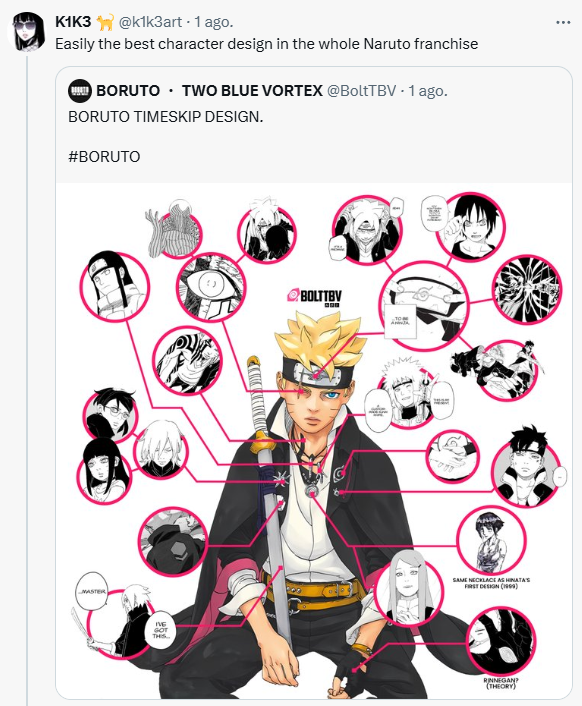Click the Kawaki portrait circle in image
The image size is (582, 706).
[526, 469]
